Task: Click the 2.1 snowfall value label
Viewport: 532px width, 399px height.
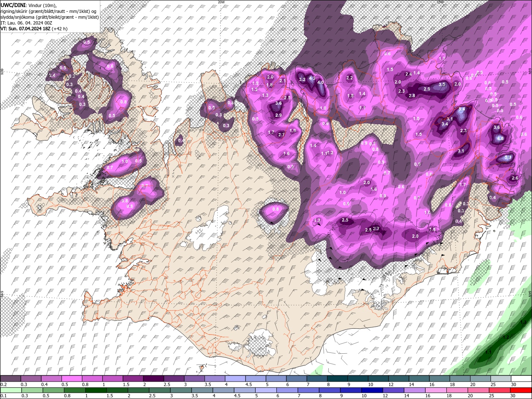Action: pyautogui.click(x=283, y=81)
